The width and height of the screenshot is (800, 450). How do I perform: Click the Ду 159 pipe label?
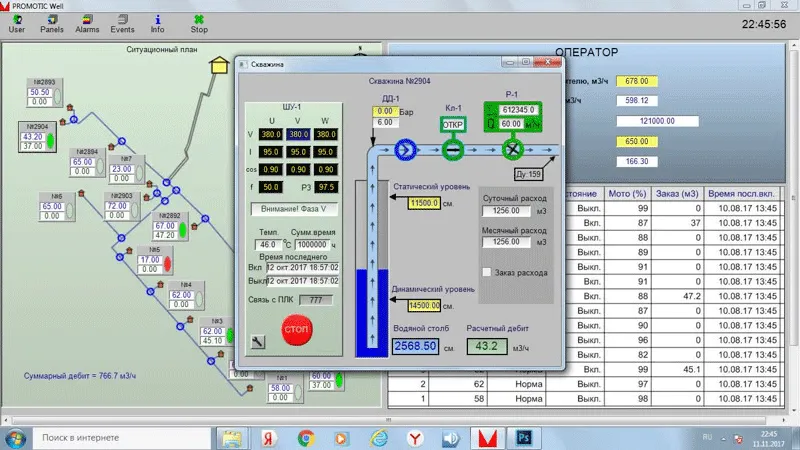[x=528, y=174]
